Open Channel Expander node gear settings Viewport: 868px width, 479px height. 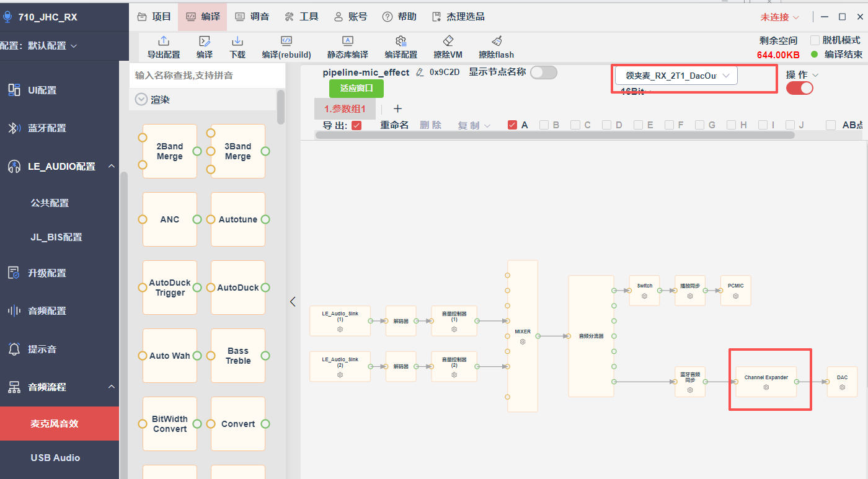click(x=766, y=387)
